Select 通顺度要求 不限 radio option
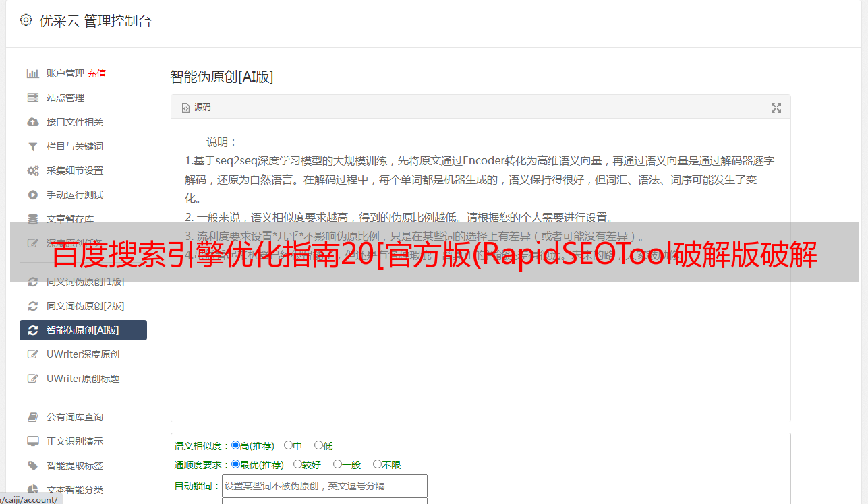 click(377, 464)
